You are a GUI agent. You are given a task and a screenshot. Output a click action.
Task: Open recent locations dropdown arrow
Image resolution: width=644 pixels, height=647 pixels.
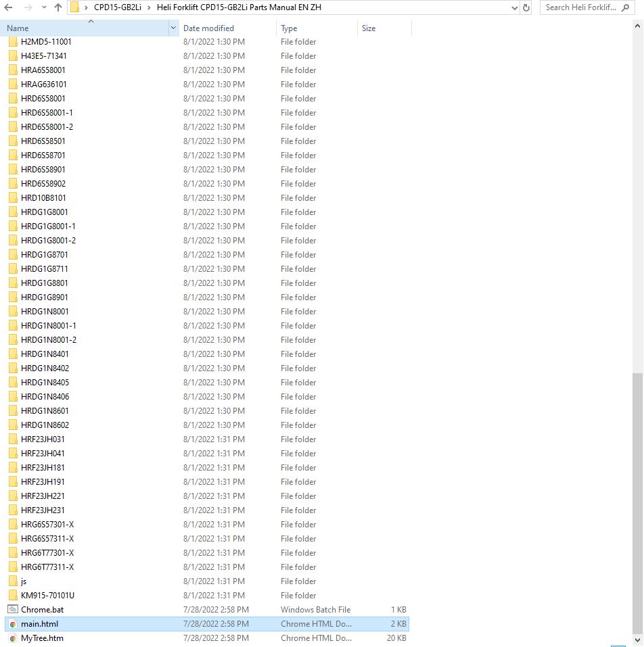44,7
